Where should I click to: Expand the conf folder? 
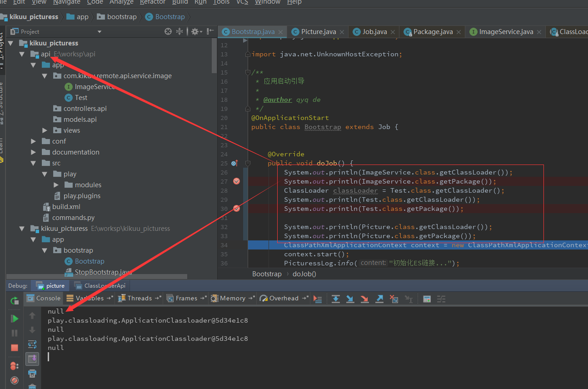33,141
